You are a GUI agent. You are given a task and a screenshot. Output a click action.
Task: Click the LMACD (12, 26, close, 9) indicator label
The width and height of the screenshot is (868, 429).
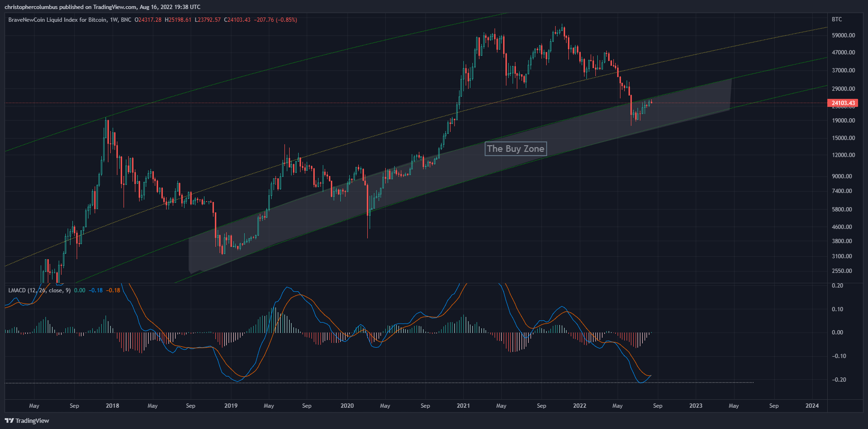click(39, 290)
